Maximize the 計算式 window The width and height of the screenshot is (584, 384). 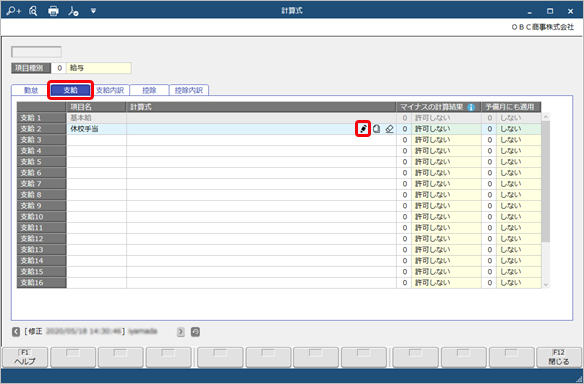click(x=550, y=11)
